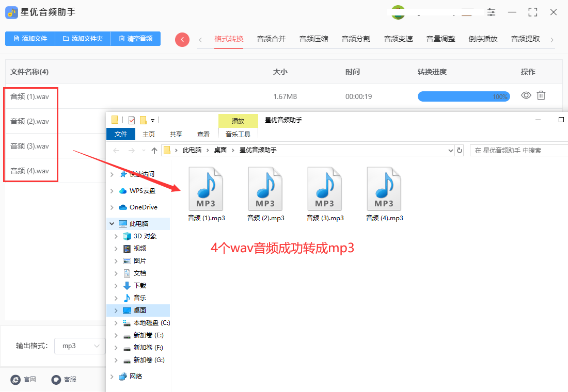The width and height of the screenshot is (568, 392).
Task: Open the 音乐工具 ribbon tab
Action: pos(238,134)
